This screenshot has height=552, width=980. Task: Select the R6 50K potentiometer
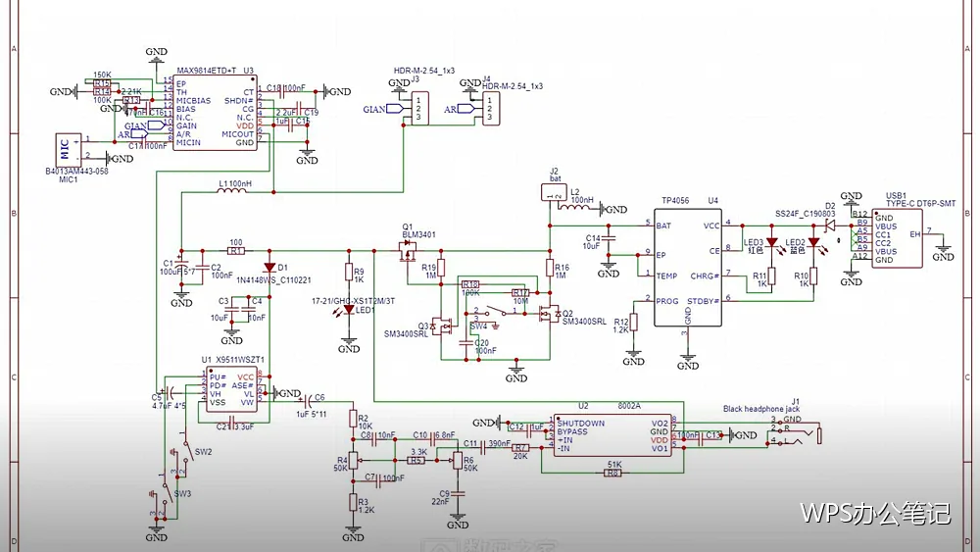(458, 461)
